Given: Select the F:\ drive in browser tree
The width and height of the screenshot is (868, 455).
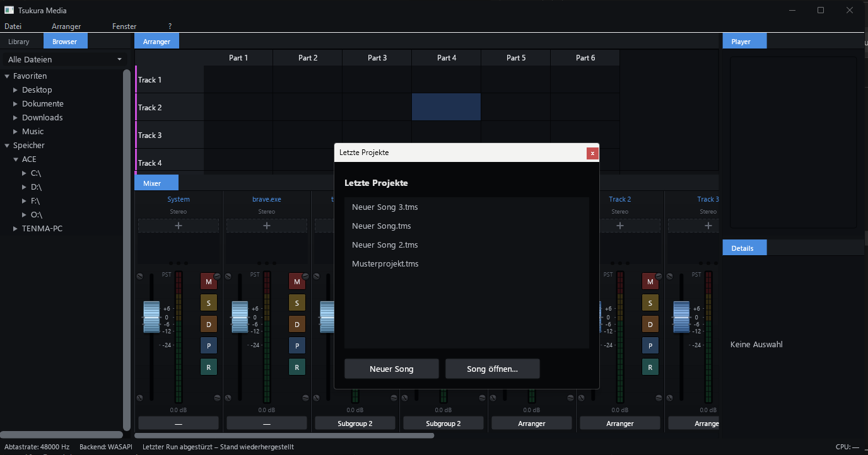Looking at the screenshot, I should [35, 201].
